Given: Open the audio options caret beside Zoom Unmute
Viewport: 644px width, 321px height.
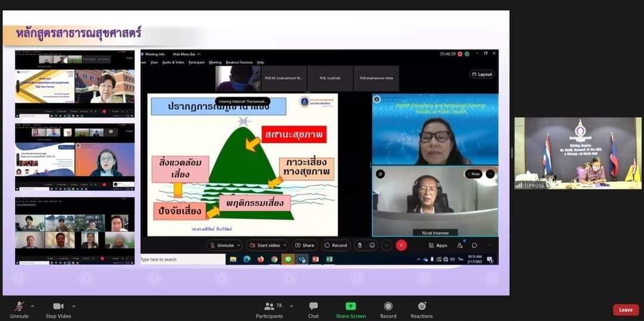Looking at the screenshot, I should (32, 306).
